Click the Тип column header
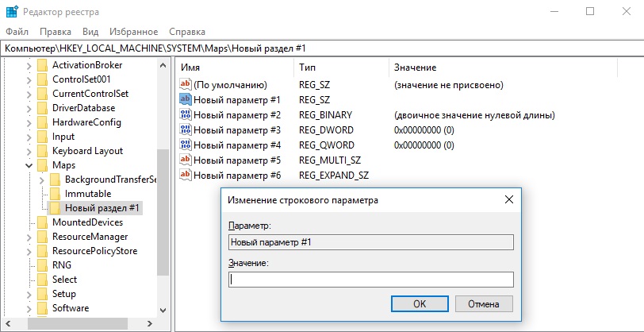This screenshot has width=644, height=332. tap(307, 68)
